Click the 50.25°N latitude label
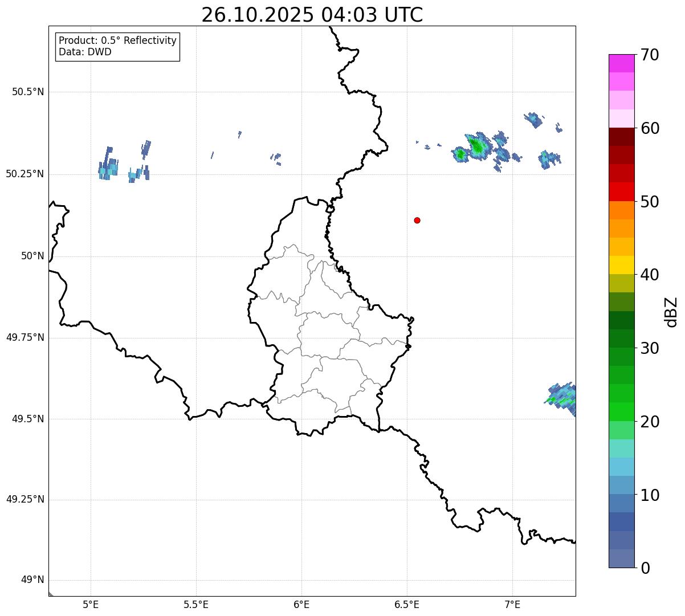 pyautogui.click(x=25, y=174)
